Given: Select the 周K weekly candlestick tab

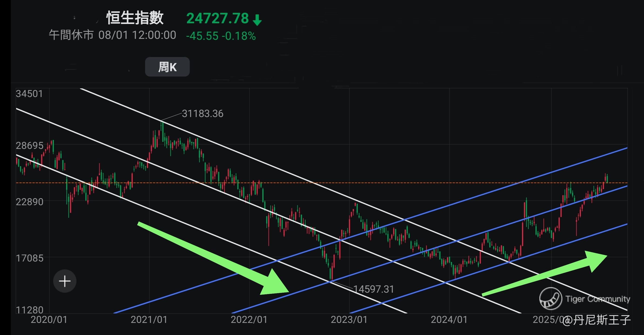Looking at the screenshot, I should (x=167, y=67).
